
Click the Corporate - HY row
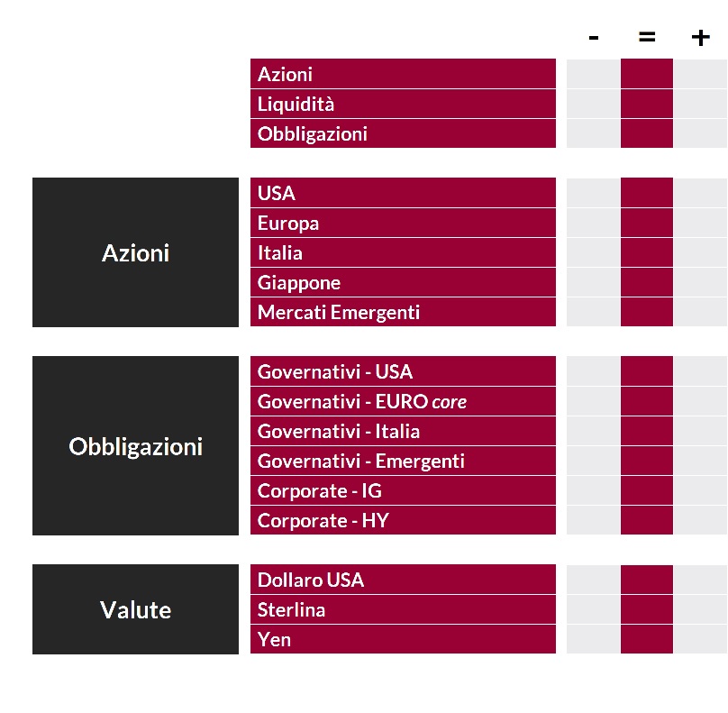[403, 520]
